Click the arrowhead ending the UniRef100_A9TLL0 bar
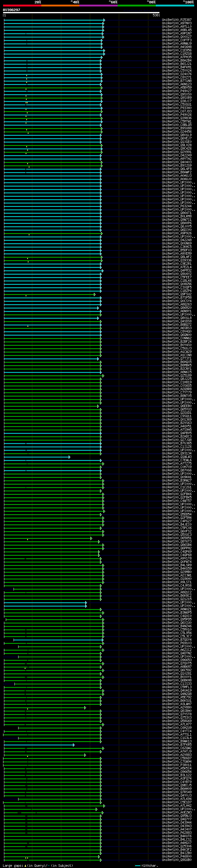197x868 pixels. tap(104, 27)
